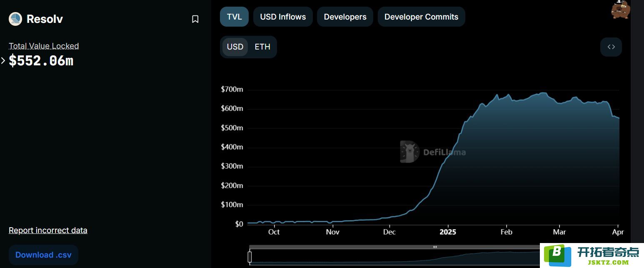
Task: Expand the Total Value Locked breakdown chevron
Action: click(3, 61)
